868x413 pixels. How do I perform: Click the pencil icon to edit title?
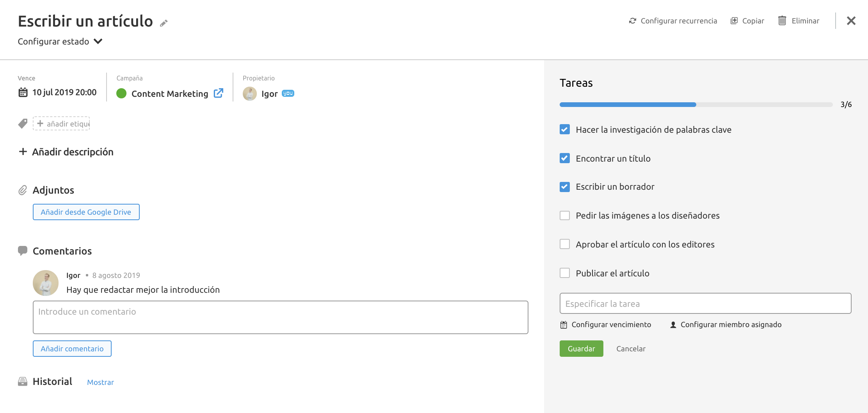(x=164, y=23)
